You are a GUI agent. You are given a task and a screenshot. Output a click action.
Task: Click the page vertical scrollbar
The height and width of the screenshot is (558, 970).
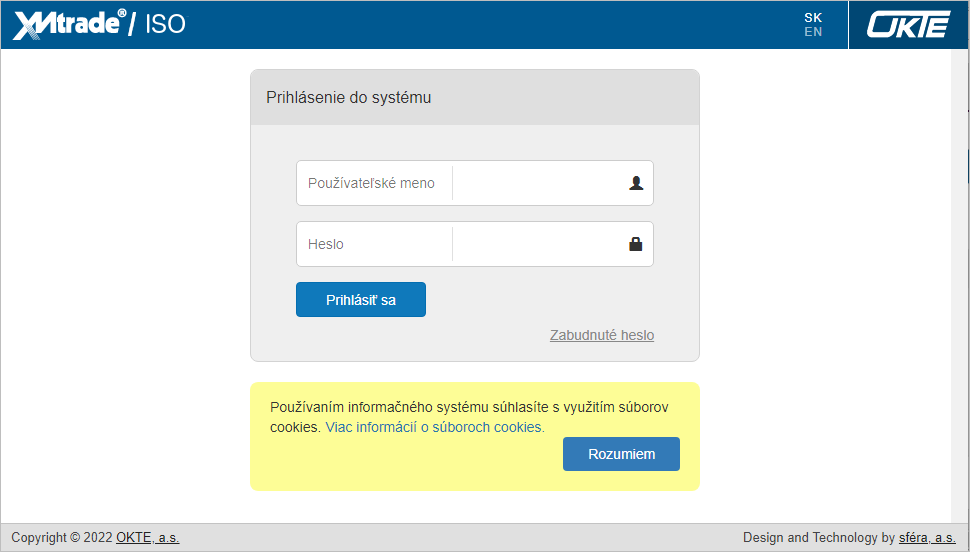[x=959, y=285]
